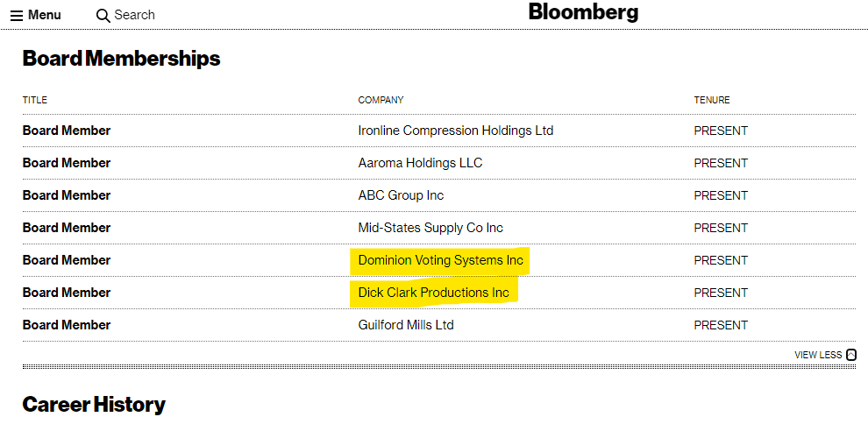Click highlighted Dominion Voting Systems Inc
Viewport: 868px width, 424px height.
(x=441, y=260)
